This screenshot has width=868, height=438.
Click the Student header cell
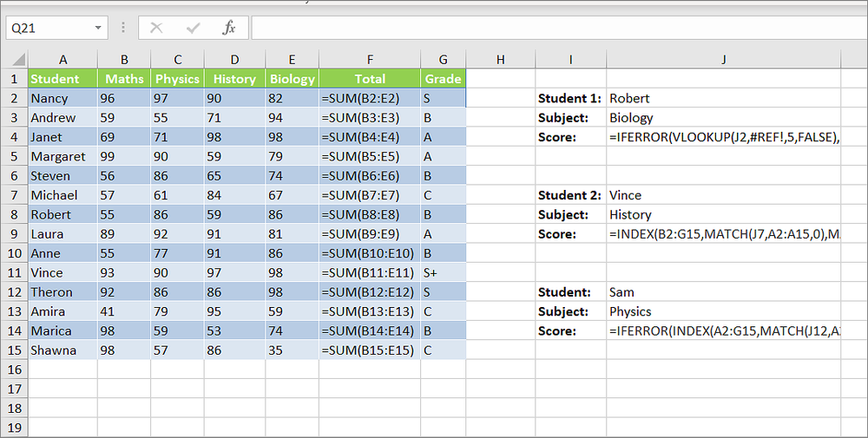(x=62, y=79)
